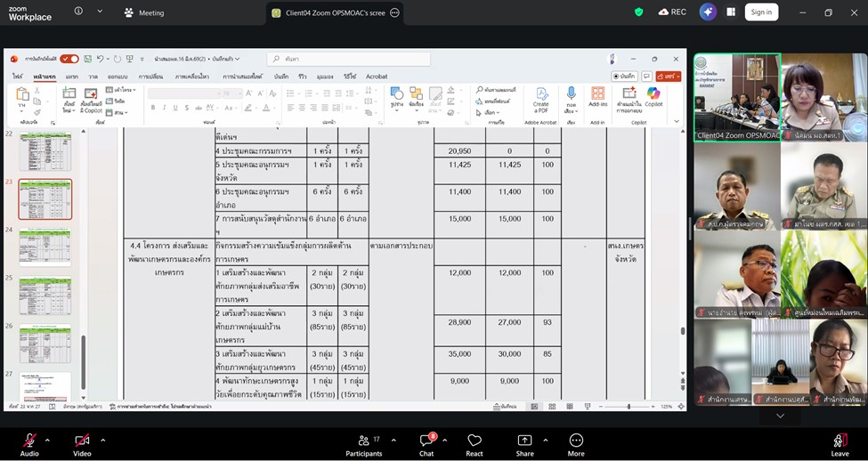Click Undo icon in PowerPoint
This screenshot has height=461, width=868.
tap(101, 59)
